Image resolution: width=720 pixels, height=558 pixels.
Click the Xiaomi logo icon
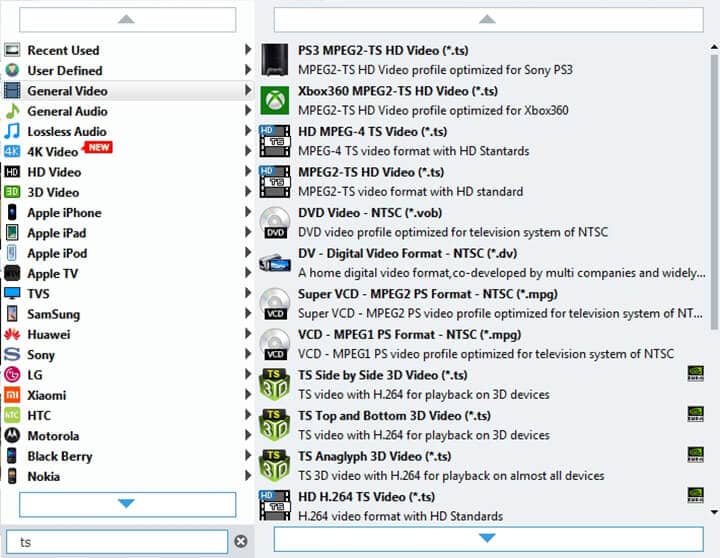coord(12,395)
